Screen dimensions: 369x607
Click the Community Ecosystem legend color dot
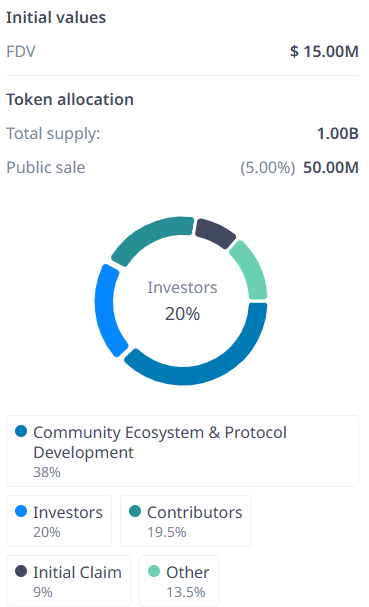(x=21, y=431)
